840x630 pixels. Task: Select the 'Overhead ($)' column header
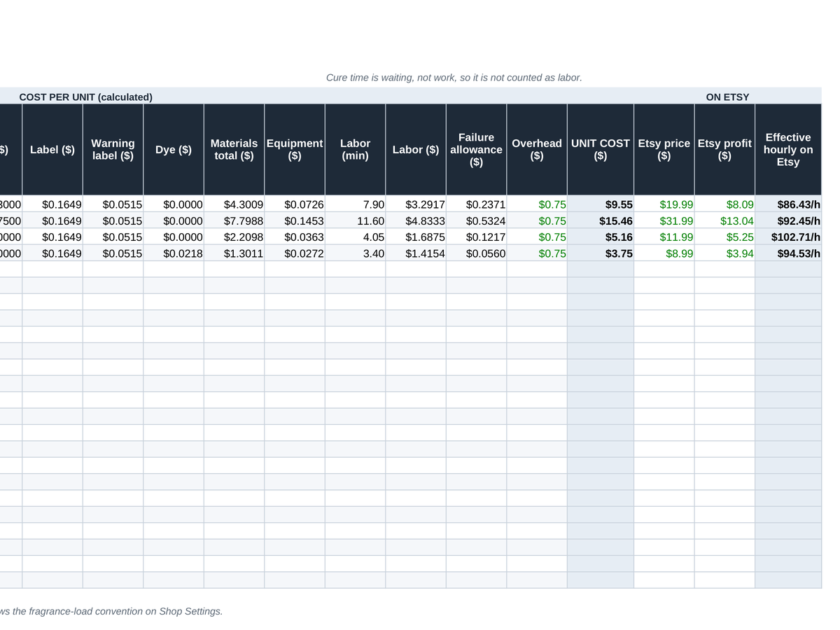[x=537, y=150]
